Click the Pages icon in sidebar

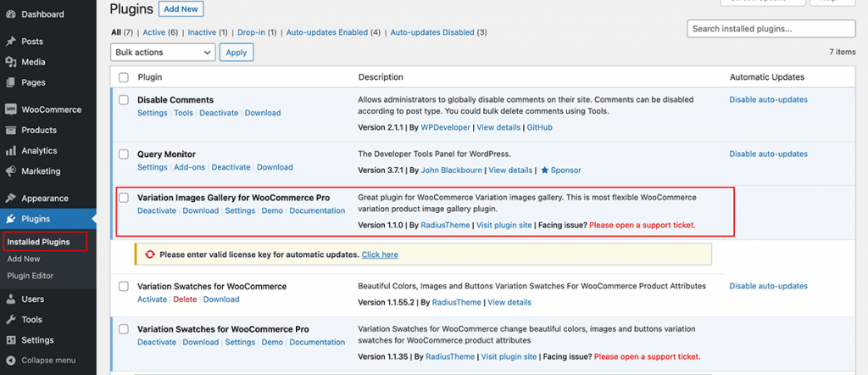click(10, 82)
